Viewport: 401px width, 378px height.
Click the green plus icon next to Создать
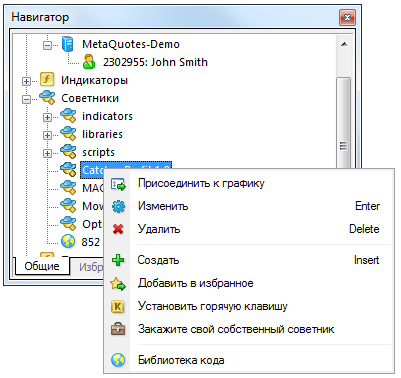(x=118, y=260)
